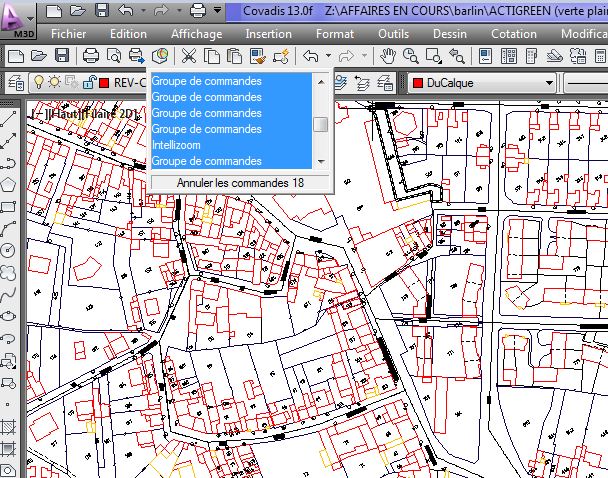Select the Construction Line tool
The image size is (608, 478).
coord(9,140)
